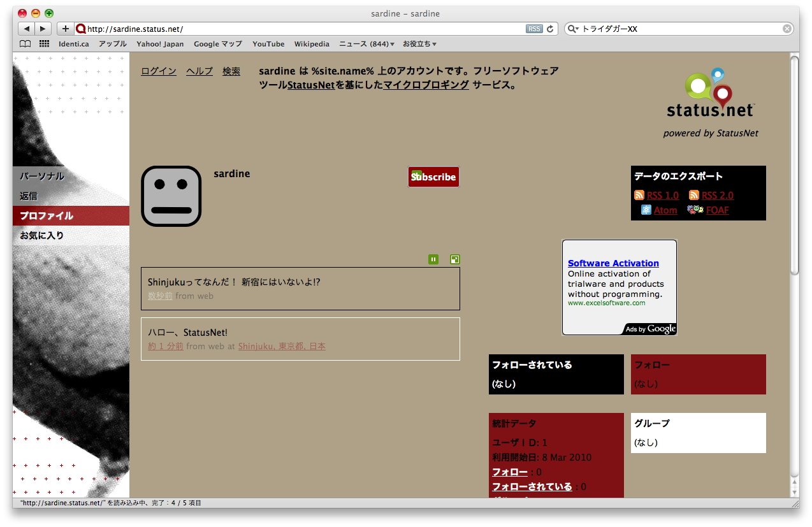This screenshot has width=812, height=527.
Task: Open the Google マップ bookmark
Action: click(218, 44)
